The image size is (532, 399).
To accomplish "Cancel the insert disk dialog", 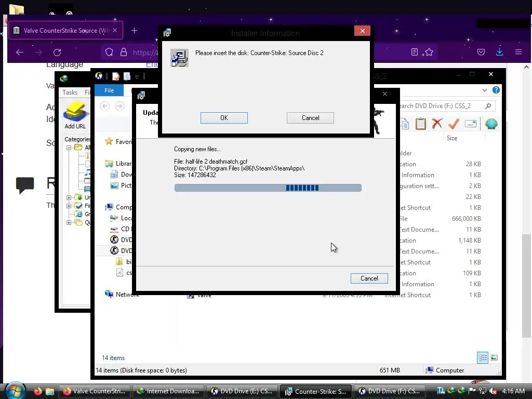I will tap(310, 118).
